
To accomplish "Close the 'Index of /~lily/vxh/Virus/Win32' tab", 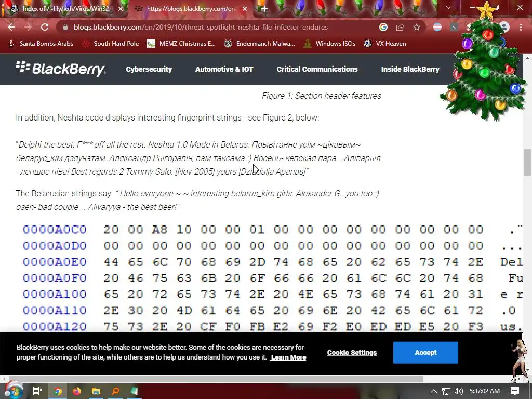I will (x=121, y=9).
